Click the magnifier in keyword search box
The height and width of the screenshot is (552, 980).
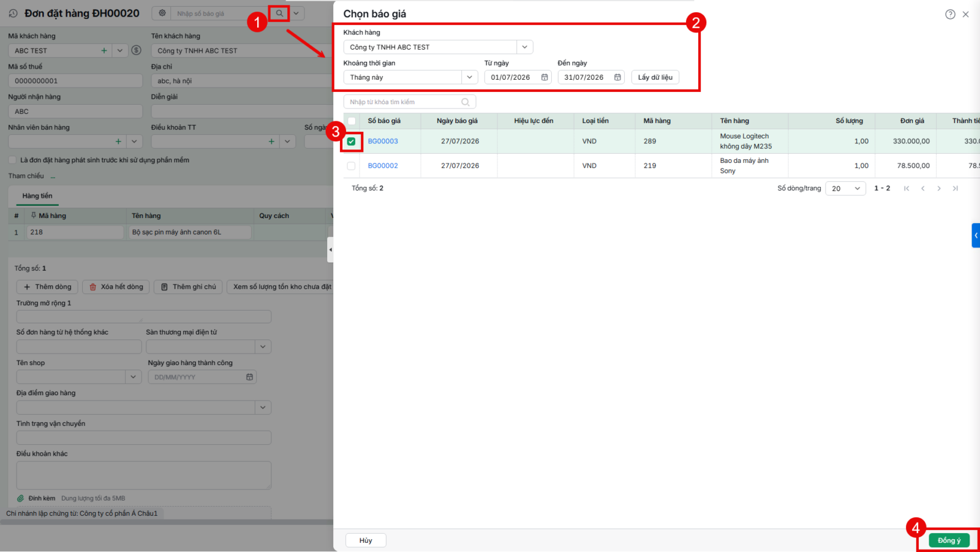click(x=466, y=102)
